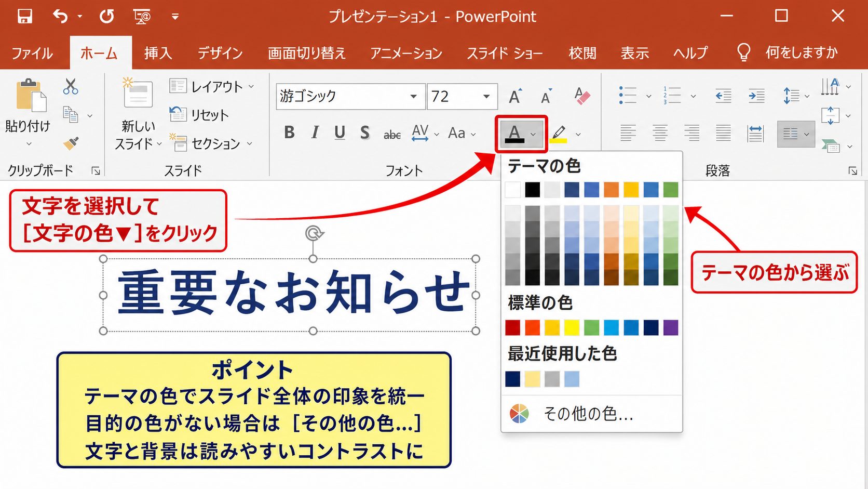Toggle align text right
The height and width of the screenshot is (489, 868).
click(x=691, y=133)
